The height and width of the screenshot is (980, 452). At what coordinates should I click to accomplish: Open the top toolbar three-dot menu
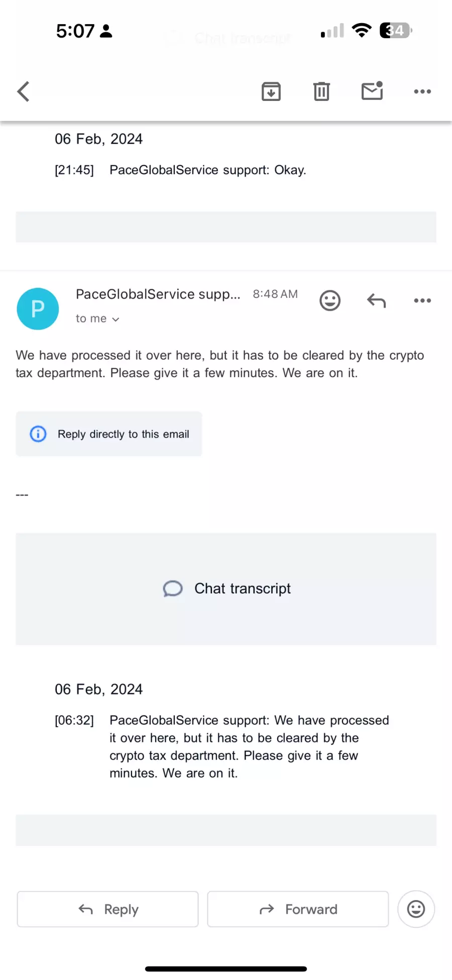click(422, 91)
